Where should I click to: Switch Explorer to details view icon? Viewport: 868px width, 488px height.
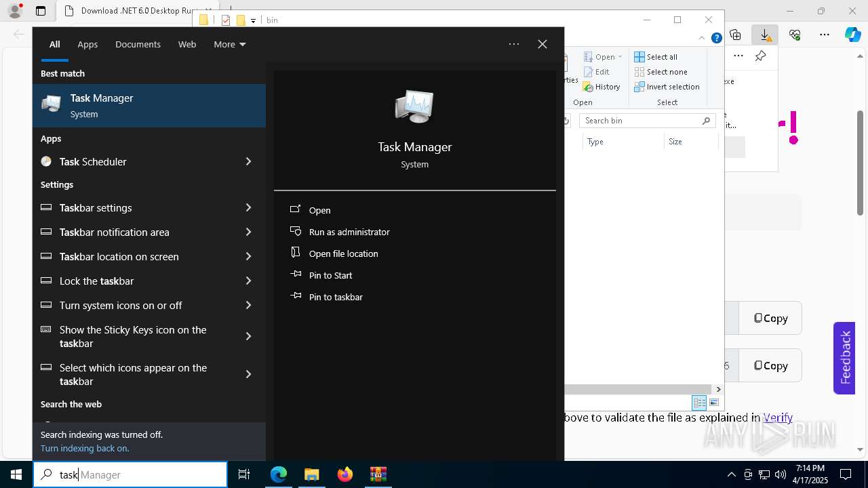[699, 403]
